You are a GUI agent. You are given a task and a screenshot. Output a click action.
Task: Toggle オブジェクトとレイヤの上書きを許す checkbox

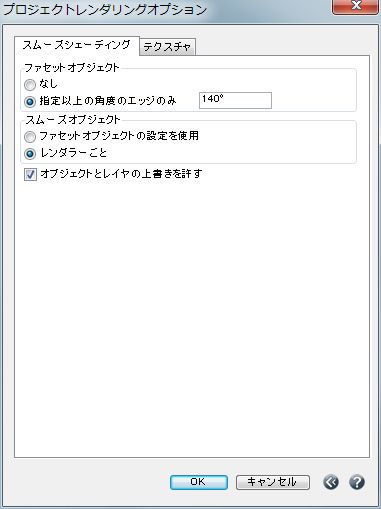(x=30, y=174)
